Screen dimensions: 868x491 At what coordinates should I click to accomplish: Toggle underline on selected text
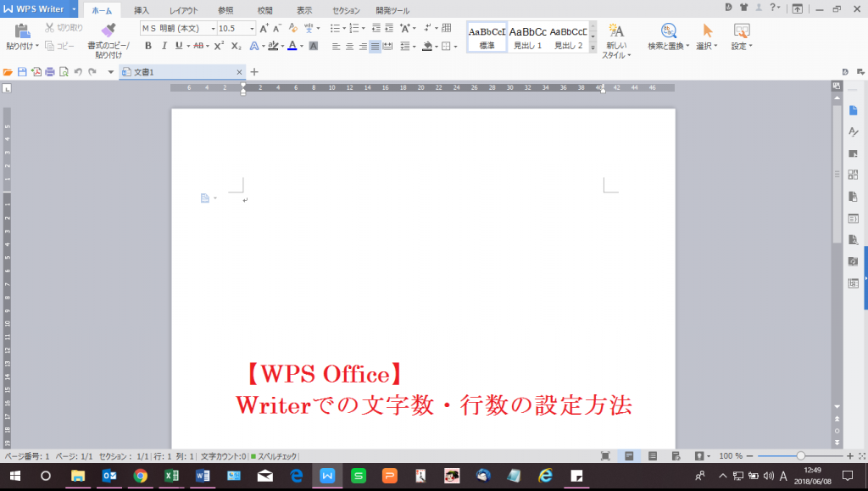point(179,46)
